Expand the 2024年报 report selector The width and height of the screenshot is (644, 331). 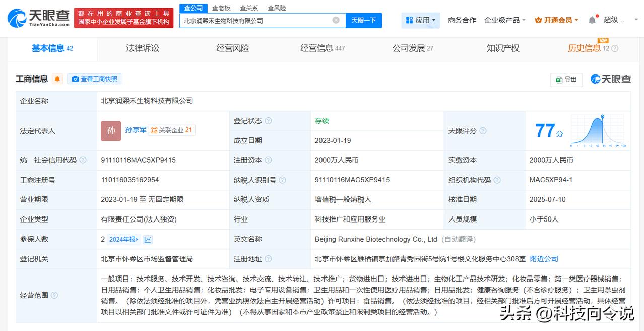coord(124,240)
